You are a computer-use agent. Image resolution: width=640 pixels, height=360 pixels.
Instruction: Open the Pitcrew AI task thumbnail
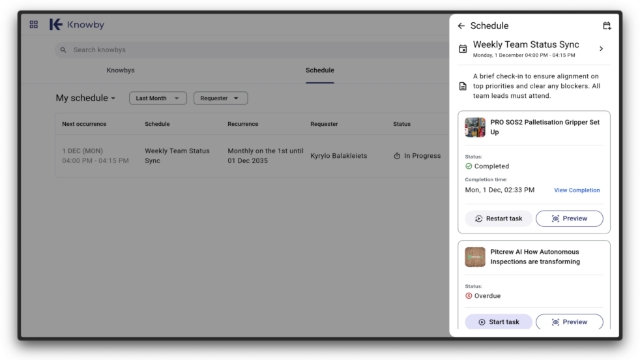[475, 257]
